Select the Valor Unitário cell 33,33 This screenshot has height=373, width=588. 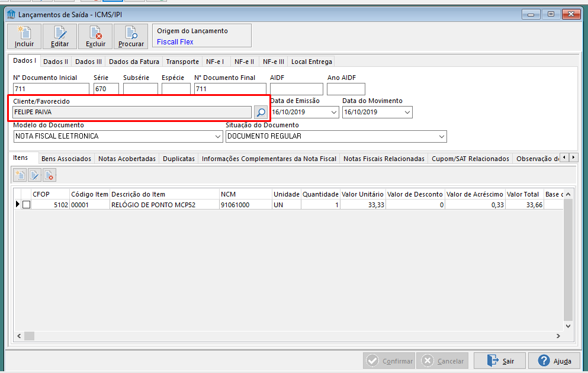(362, 205)
